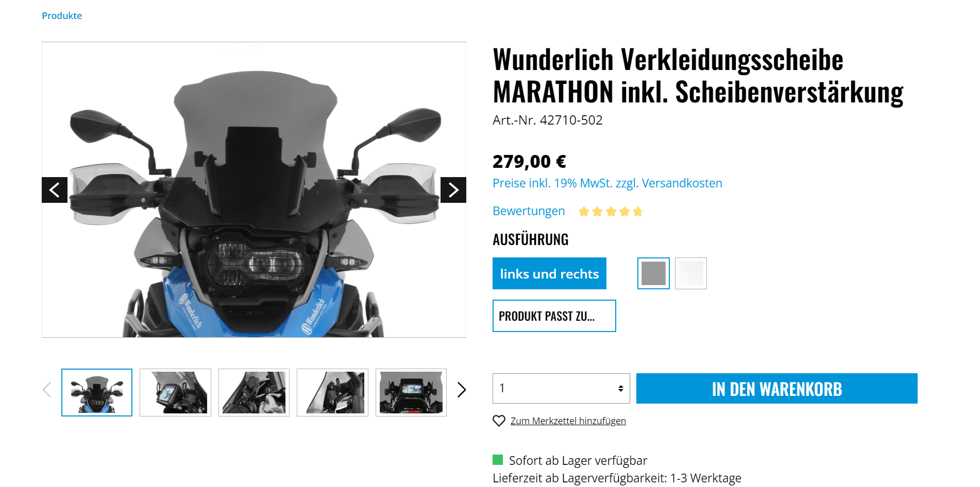Open the Bewertungen reviews link
This screenshot has height=487, width=980.
[x=529, y=211]
